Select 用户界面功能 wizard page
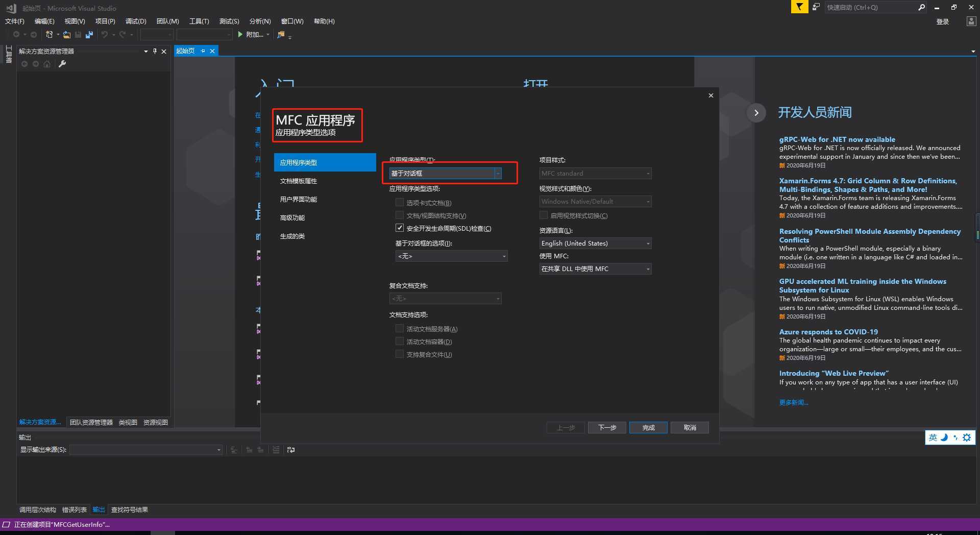The height and width of the screenshot is (535, 980). 325,200
